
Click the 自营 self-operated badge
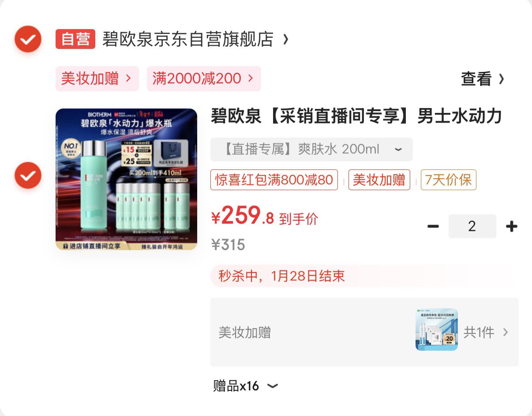75,39
